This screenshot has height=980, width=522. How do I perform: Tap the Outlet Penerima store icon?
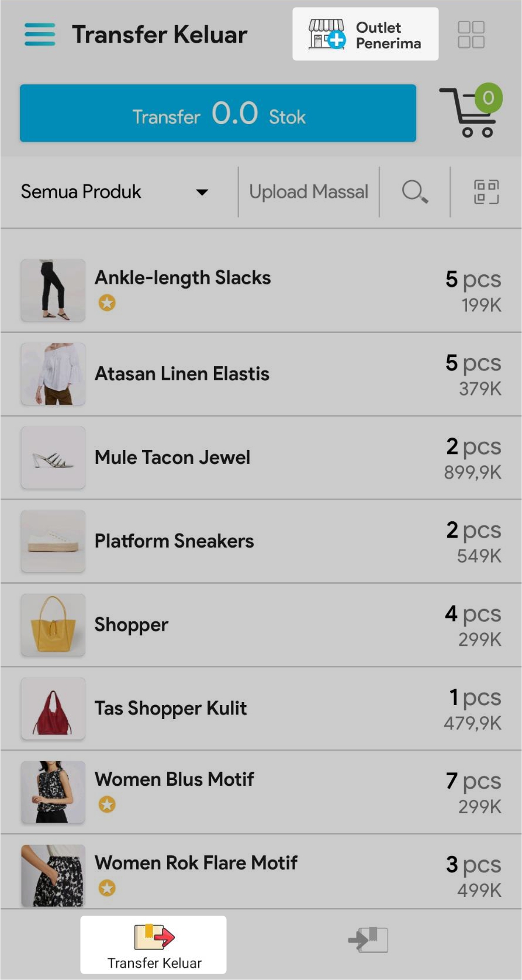tap(326, 34)
